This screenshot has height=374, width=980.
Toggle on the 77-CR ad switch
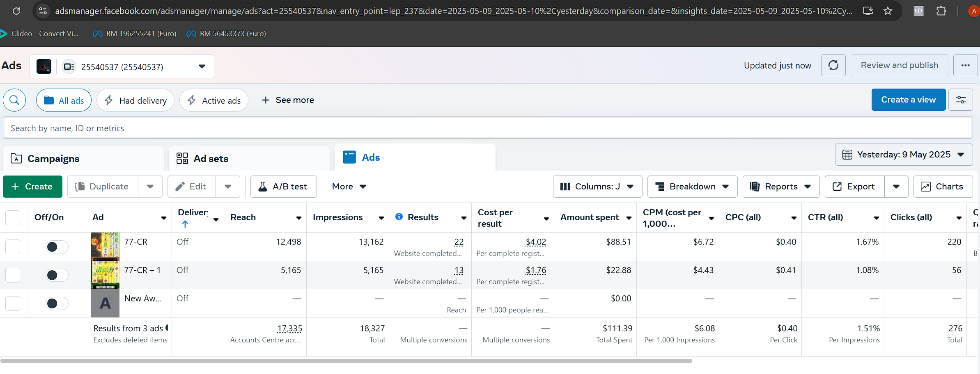[57, 247]
